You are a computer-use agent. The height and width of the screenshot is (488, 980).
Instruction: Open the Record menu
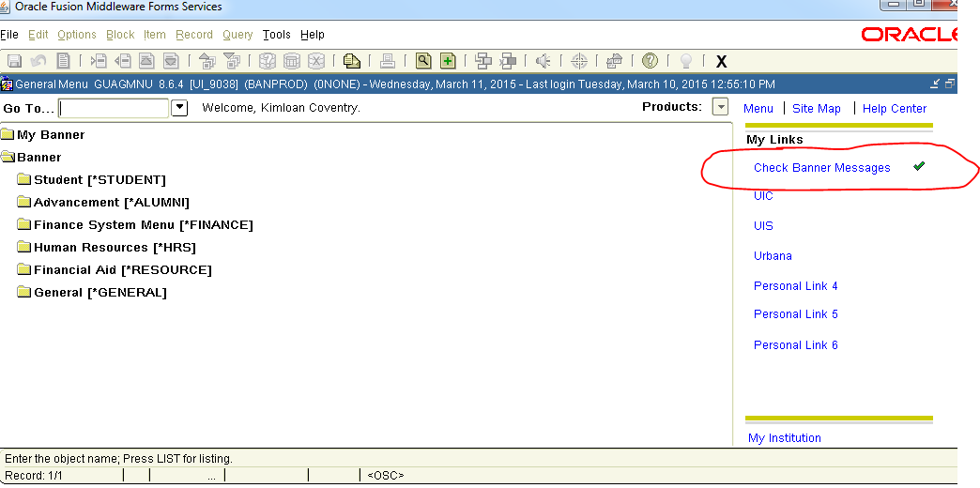pos(193,35)
